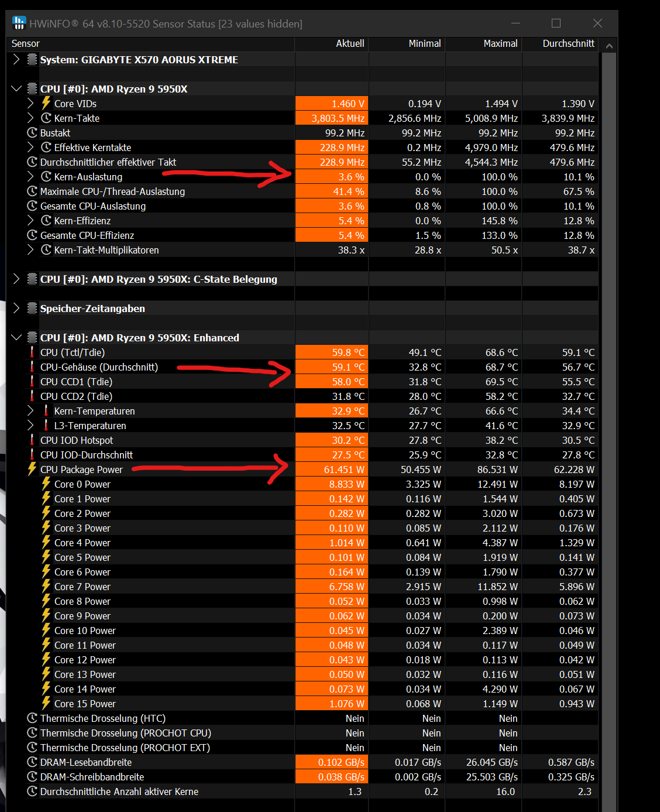Select the Core 12 Power row label
This screenshot has height=812, width=660.
(85, 660)
